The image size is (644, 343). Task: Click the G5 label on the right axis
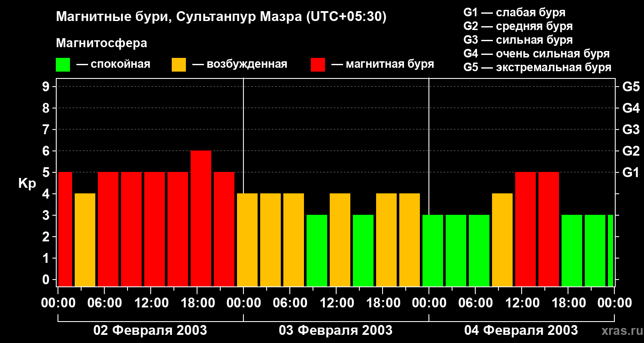tap(631, 87)
